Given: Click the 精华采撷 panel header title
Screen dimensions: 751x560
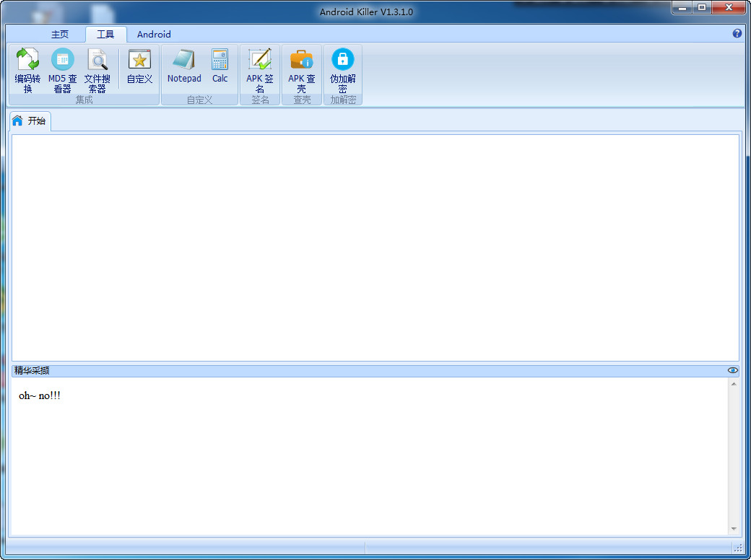Looking at the screenshot, I should point(32,370).
